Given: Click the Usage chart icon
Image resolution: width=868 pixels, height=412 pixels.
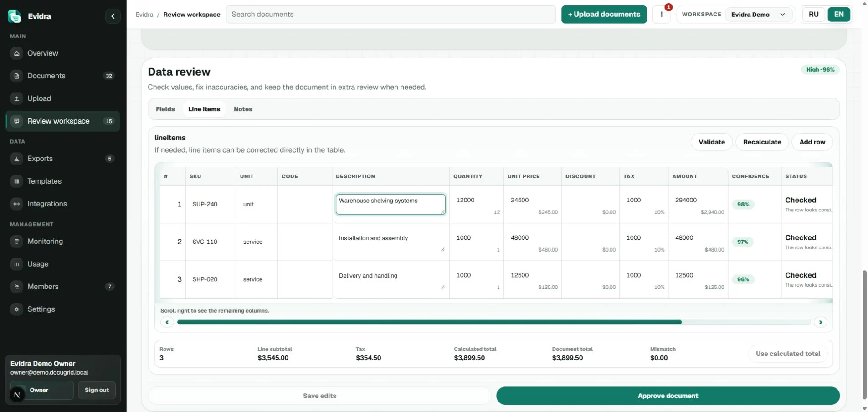Looking at the screenshot, I should (17, 264).
